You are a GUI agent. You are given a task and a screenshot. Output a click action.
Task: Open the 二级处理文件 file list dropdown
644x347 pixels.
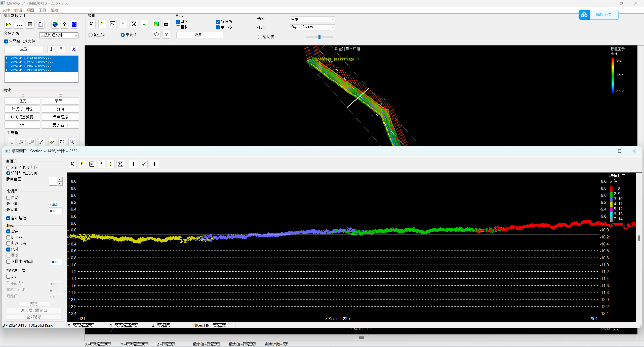click(x=59, y=35)
